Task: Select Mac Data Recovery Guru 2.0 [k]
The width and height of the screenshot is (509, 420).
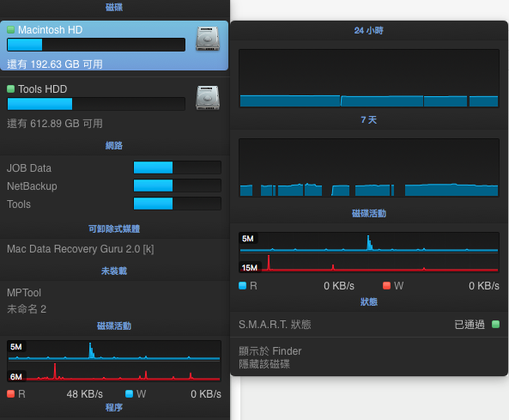Action: (x=81, y=249)
